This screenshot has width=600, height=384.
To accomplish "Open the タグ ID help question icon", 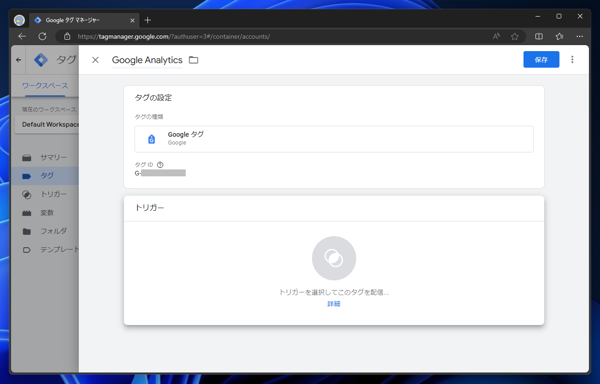I will [160, 165].
